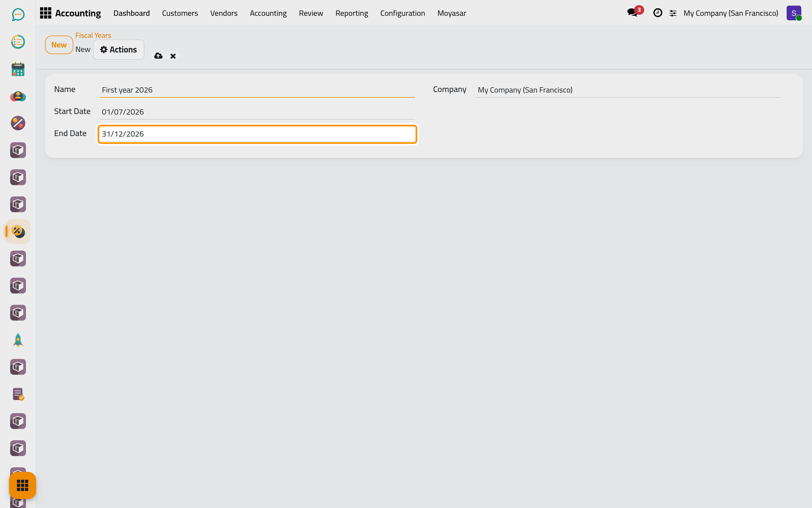This screenshot has height=508, width=812.
Task: Open the Company field dropdown
Action: pos(628,90)
